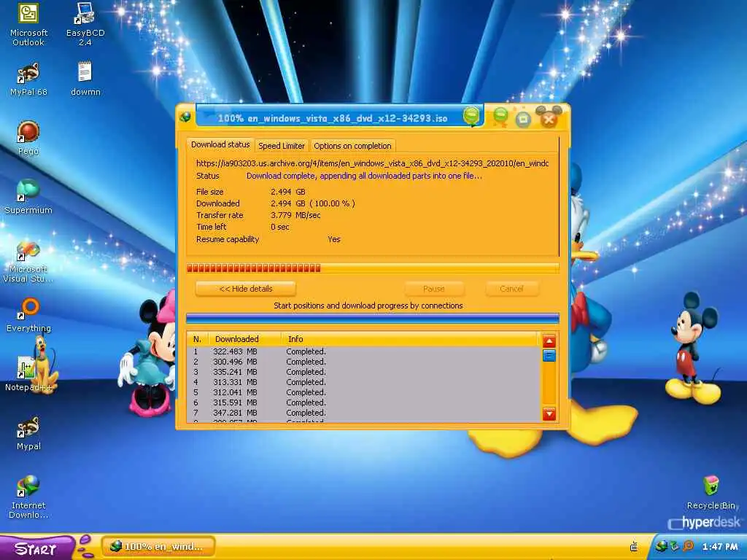Select connection row 1 with 322.483 MB
The image size is (747, 560).
pos(363,351)
